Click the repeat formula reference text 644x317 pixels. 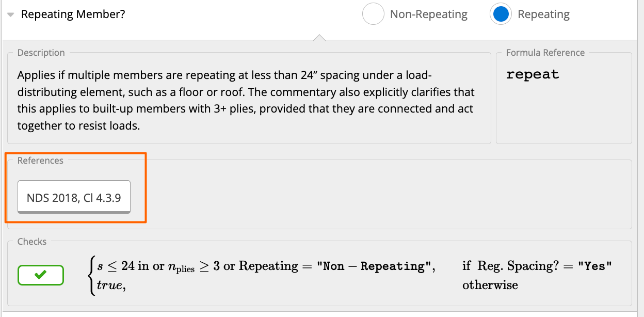(x=533, y=74)
